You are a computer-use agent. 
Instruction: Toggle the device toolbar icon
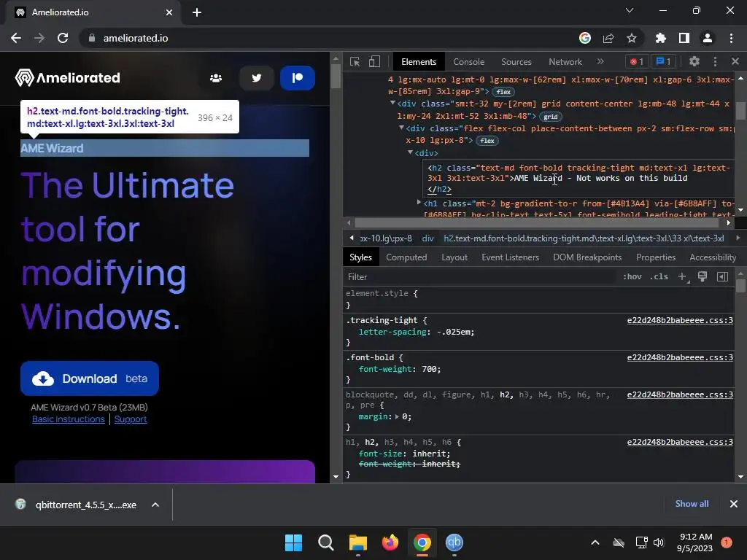tap(374, 61)
